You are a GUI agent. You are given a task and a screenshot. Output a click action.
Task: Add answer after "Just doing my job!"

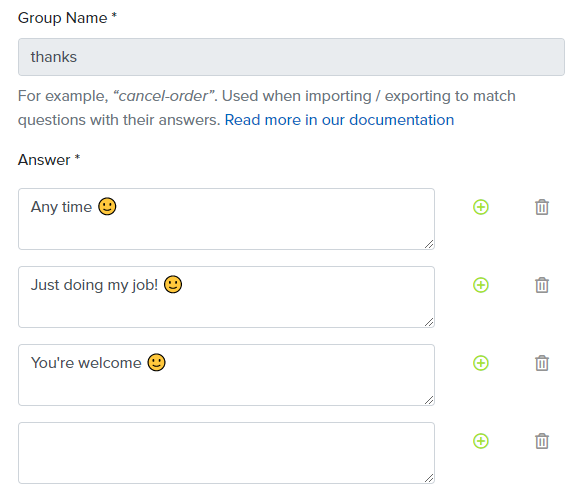point(481,285)
